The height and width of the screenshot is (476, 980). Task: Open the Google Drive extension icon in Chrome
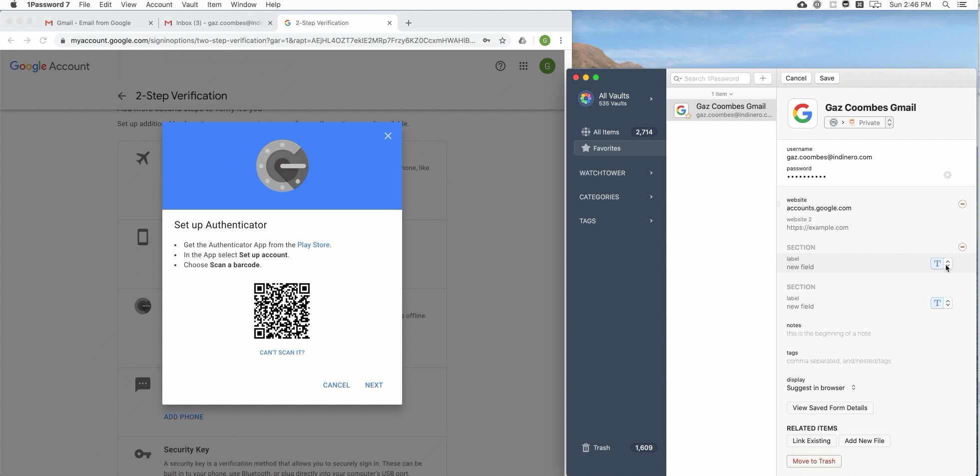point(522,40)
